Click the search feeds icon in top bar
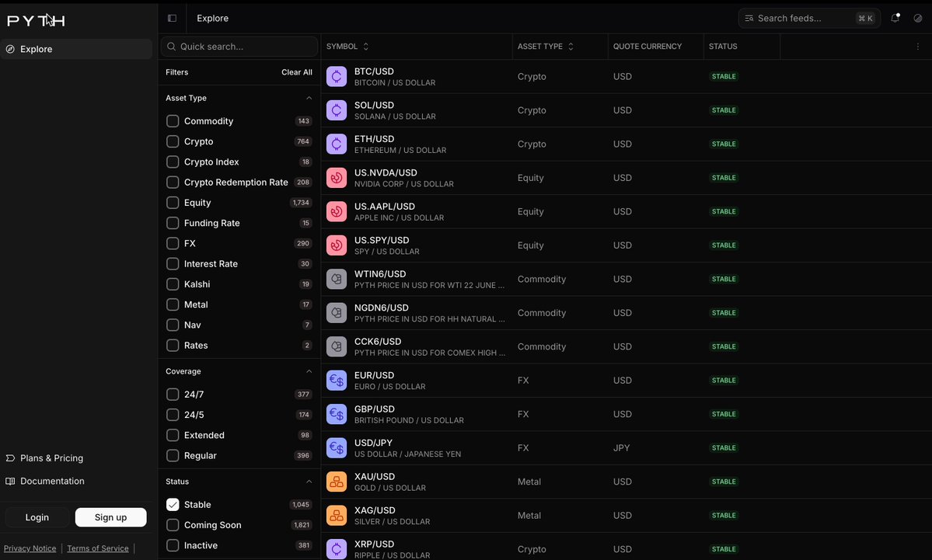Viewport: 932px width, 560px height. (x=749, y=19)
